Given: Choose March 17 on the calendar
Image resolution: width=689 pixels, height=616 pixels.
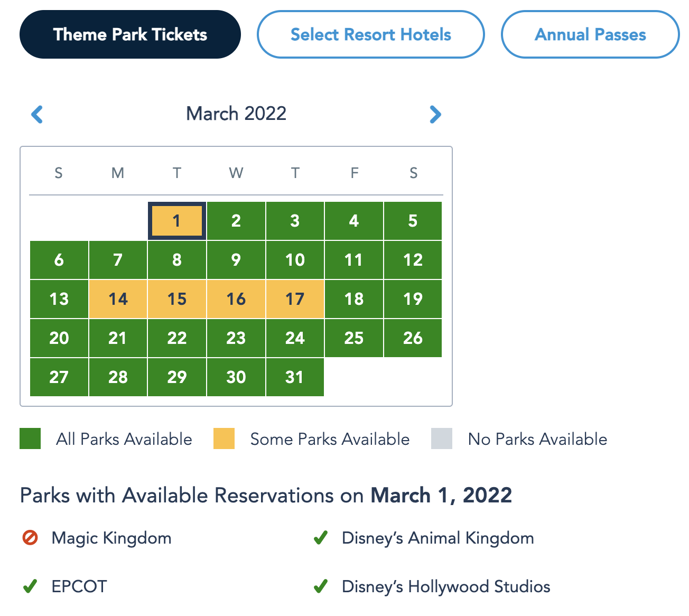Looking at the screenshot, I should (295, 299).
